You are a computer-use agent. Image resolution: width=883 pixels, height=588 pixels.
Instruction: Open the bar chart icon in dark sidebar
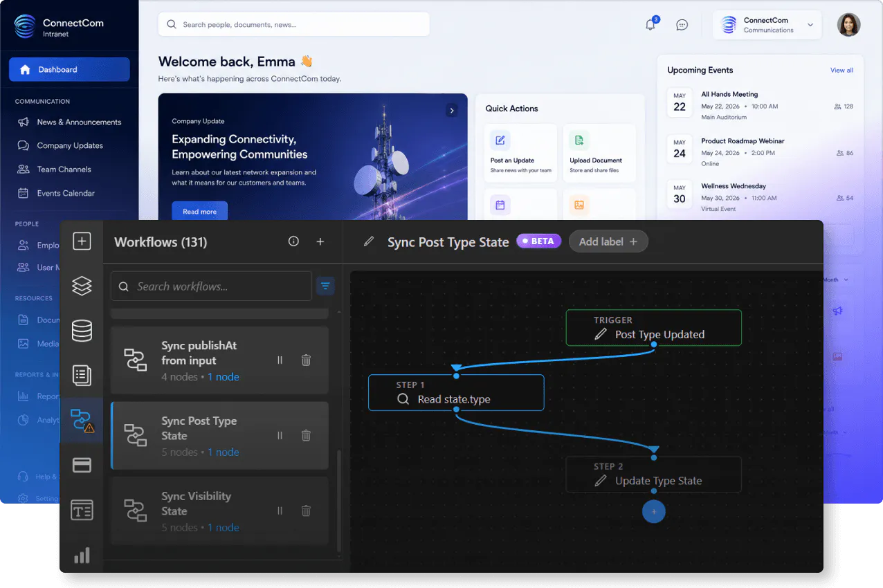coord(82,555)
